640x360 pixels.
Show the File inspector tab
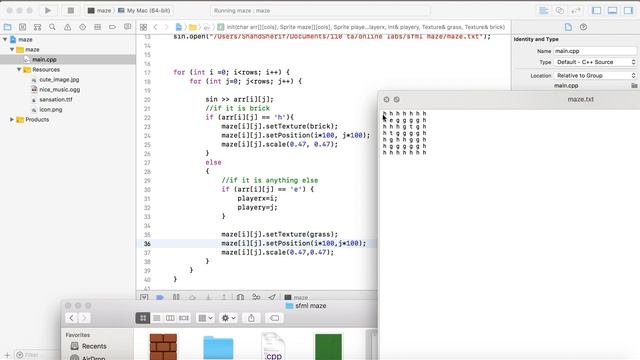click(x=568, y=27)
